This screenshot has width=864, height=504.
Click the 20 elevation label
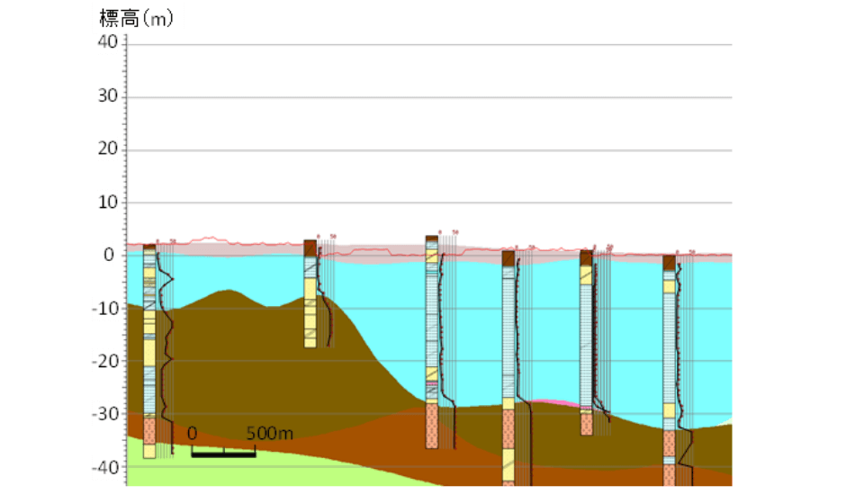tap(107, 148)
